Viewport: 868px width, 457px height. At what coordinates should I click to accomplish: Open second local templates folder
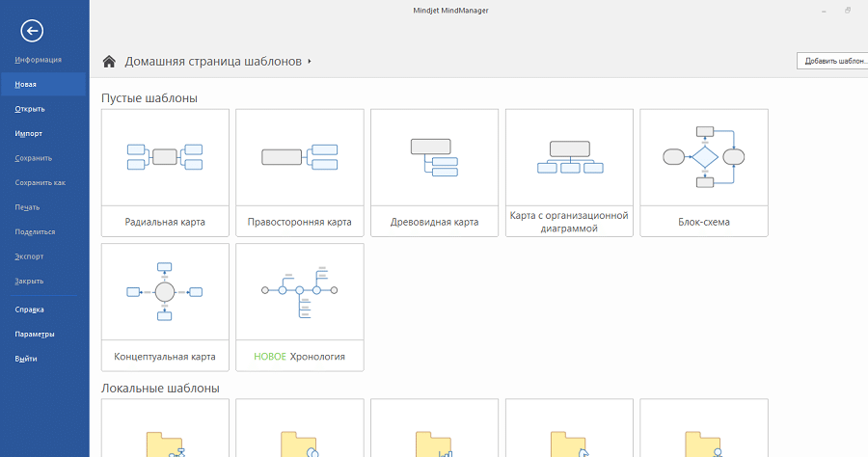coord(300,444)
